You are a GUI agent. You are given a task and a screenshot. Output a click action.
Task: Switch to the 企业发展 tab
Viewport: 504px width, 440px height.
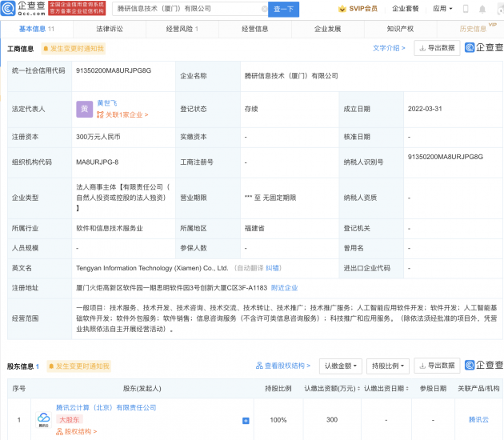click(x=327, y=29)
